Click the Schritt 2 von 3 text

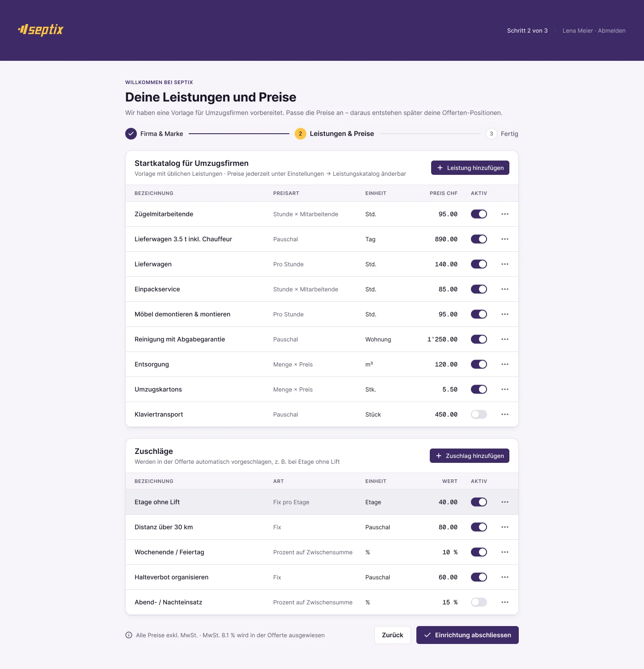click(527, 30)
